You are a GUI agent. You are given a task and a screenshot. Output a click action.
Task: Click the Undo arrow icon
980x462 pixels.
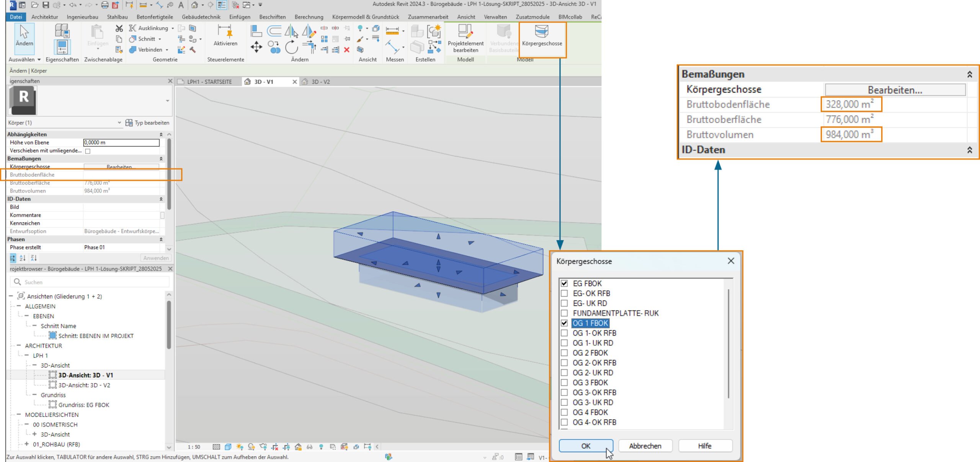[72, 5]
